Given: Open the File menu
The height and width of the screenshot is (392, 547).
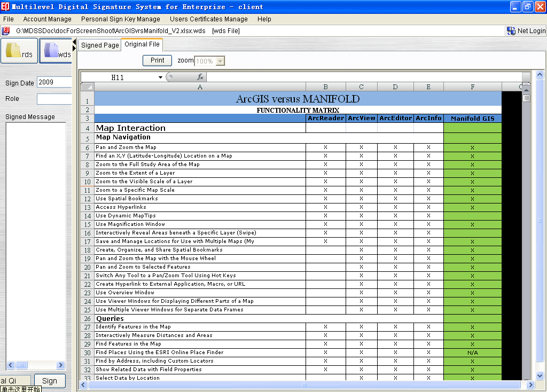Looking at the screenshot, I should (x=9, y=19).
